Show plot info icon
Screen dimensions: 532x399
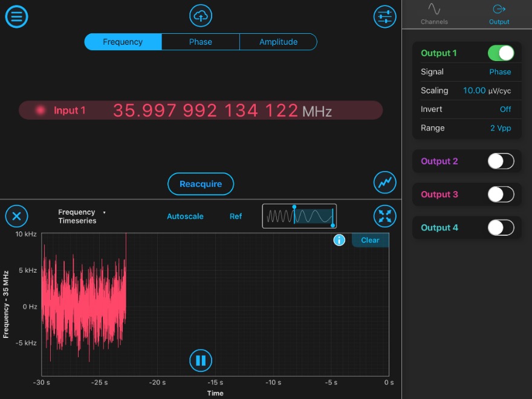tap(339, 240)
